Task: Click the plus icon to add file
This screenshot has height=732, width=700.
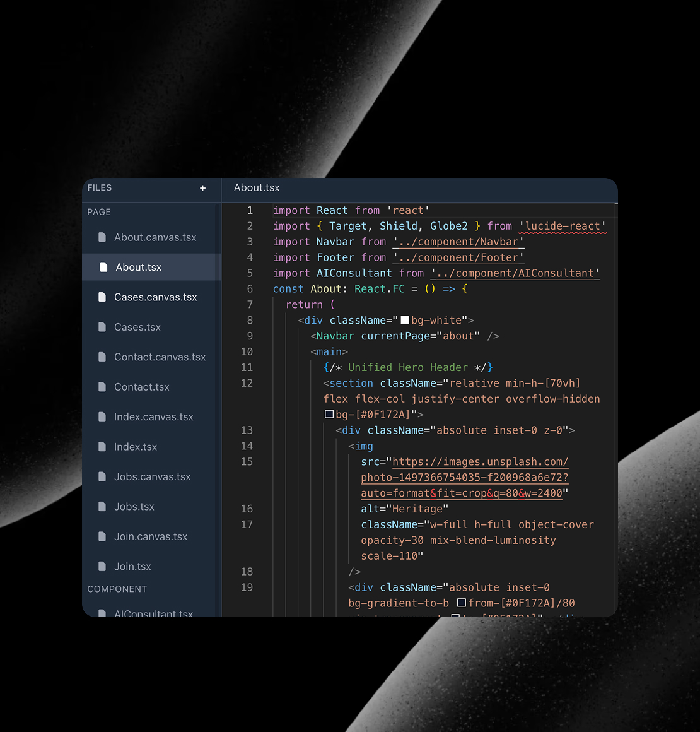Action: (x=202, y=188)
